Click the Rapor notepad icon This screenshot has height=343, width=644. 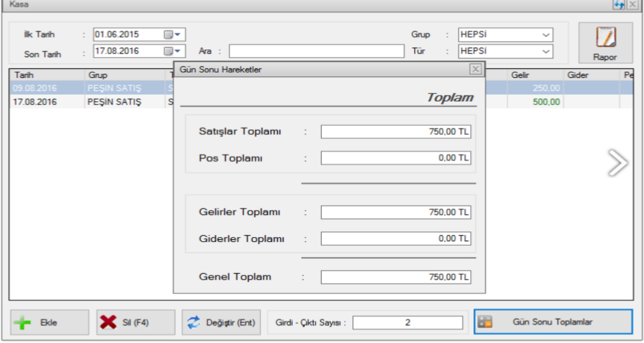(x=605, y=37)
